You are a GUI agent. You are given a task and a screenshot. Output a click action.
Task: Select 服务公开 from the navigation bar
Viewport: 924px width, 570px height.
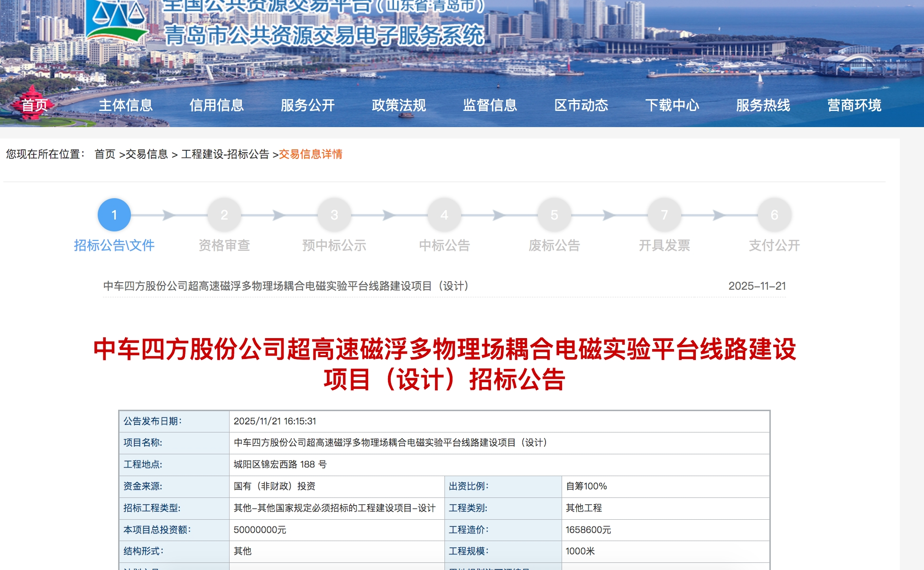[x=308, y=105]
